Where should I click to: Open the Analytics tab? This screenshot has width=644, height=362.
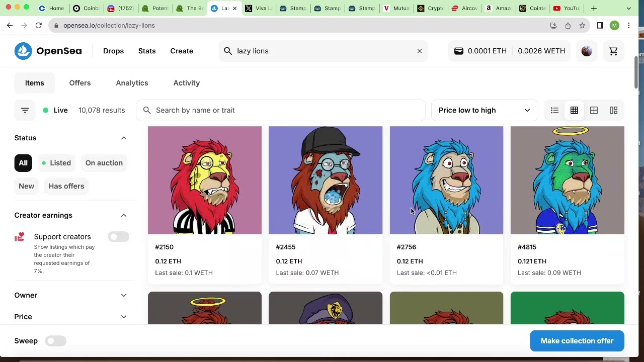click(x=132, y=83)
